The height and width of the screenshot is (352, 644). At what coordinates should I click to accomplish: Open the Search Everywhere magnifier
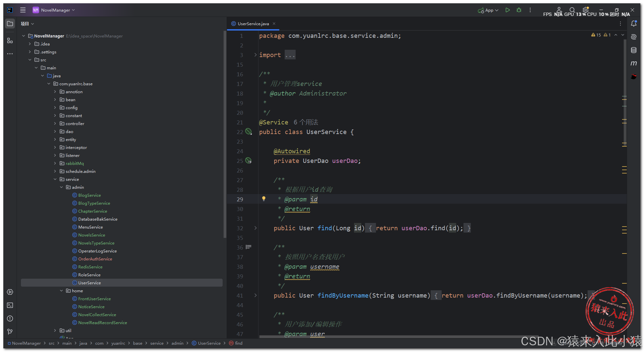[x=572, y=10]
